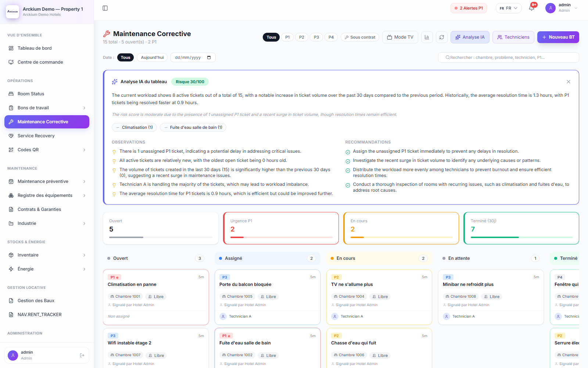Click the admin avatar in the header
The image size is (588, 368).
pyautogui.click(x=551, y=8)
